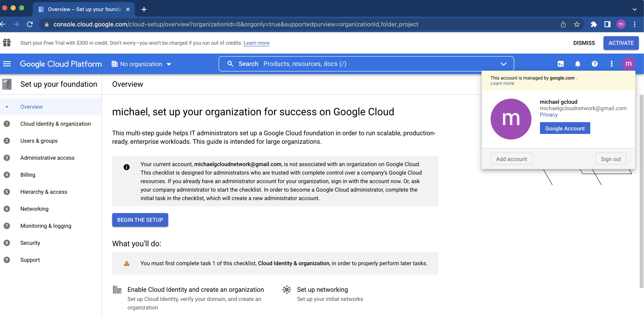Click Set up networking heading
Screen dimensions: 644x316
point(322,289)
